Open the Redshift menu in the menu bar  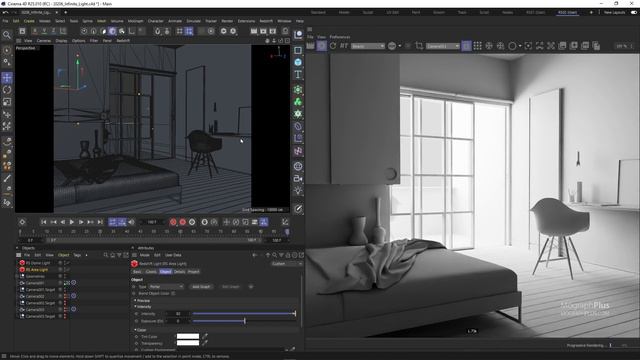(x=266, y=21)
